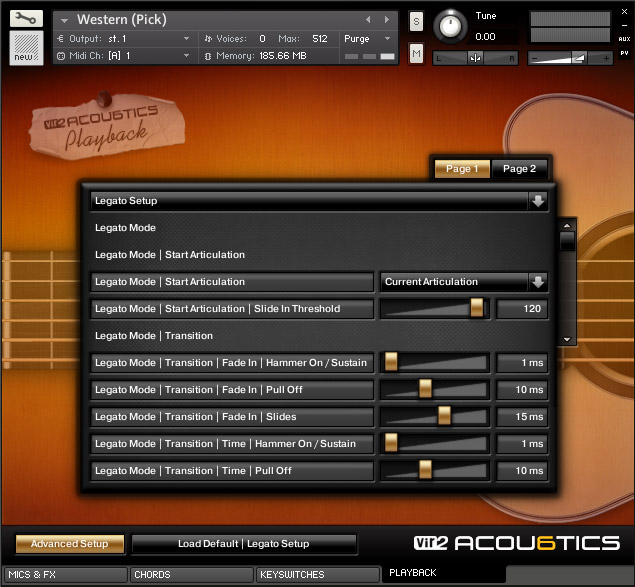Viewport: 635px width, 587px height.
Task: Click the AUX button on the right edge
Action: pyautogui.click(x=624, y=38)
